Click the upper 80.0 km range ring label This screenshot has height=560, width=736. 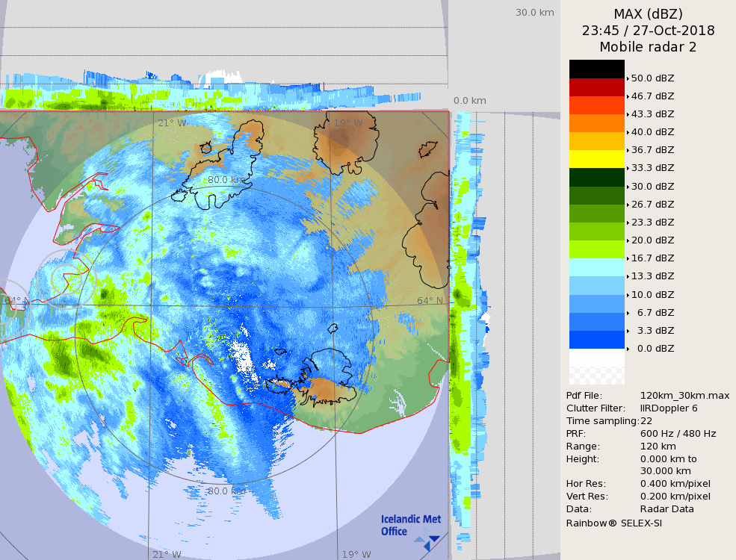[x=227, y=180]
